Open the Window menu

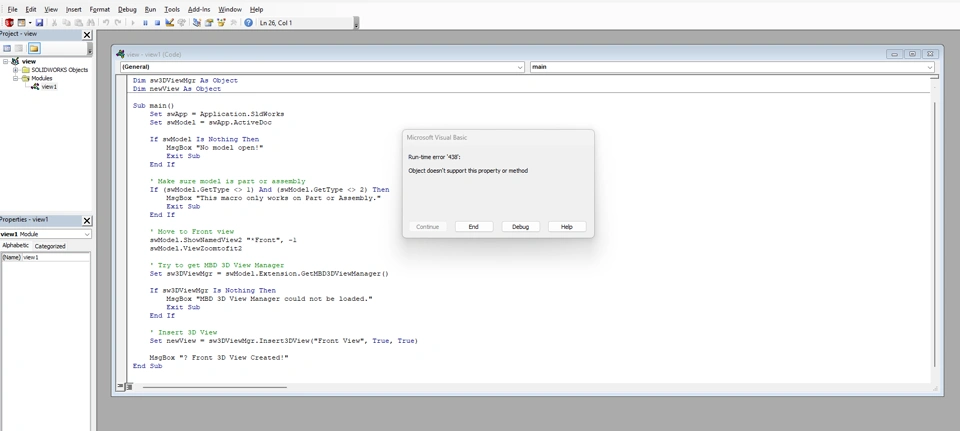pos(230,9)
